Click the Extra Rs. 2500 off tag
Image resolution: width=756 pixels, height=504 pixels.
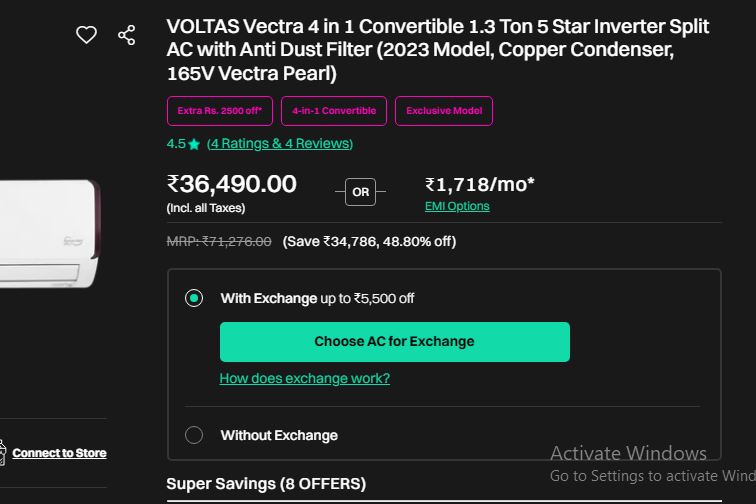point(220,111)
